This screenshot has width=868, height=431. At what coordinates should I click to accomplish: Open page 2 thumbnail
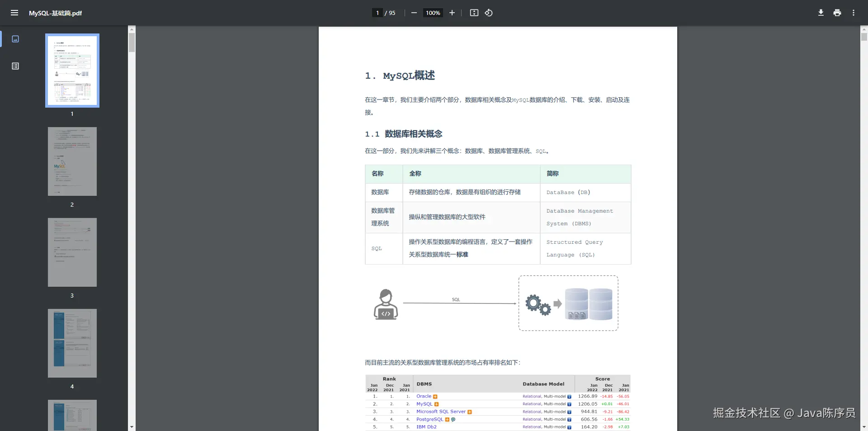click(x=72, y=161)
